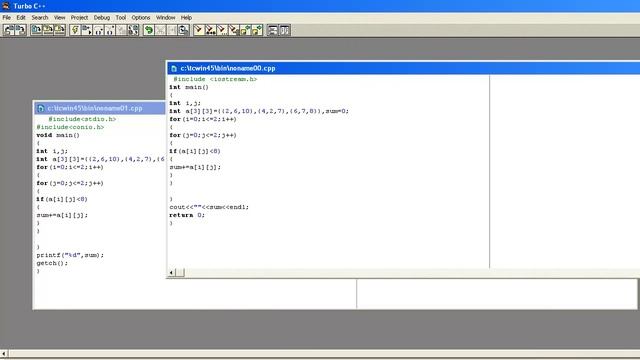This screenshot has width=640, height=360.
Task: Activate the noname01.cpp window title bar
Action: point(100,108)
